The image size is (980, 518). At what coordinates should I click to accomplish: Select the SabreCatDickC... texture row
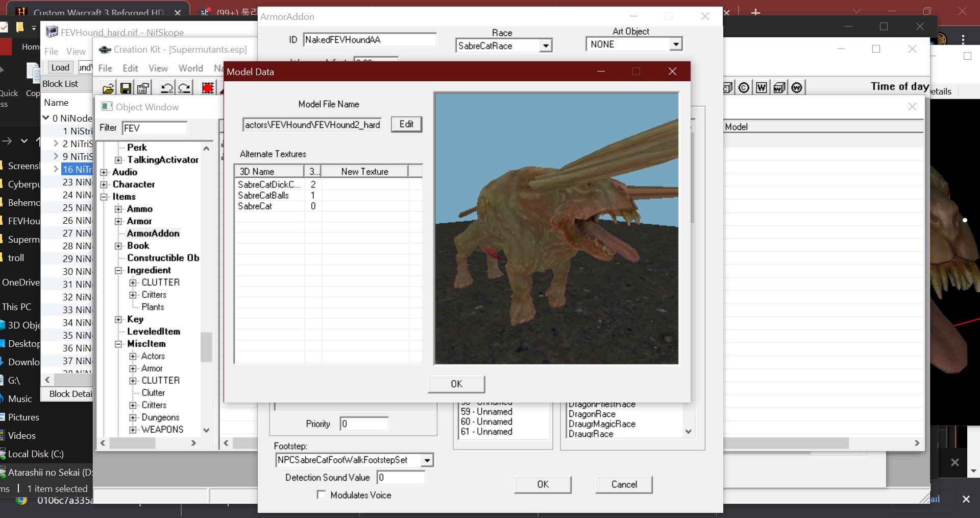click(328, 184)
